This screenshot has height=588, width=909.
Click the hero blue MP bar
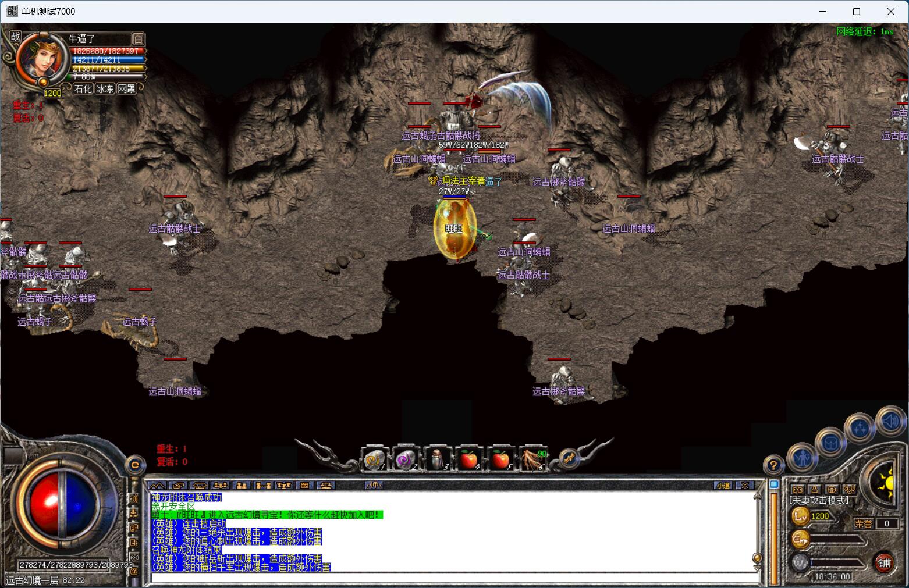tap(107, 60)
